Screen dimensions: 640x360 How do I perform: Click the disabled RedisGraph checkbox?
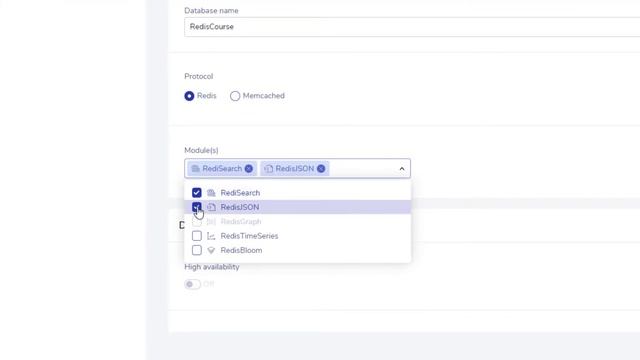(197, 222)
